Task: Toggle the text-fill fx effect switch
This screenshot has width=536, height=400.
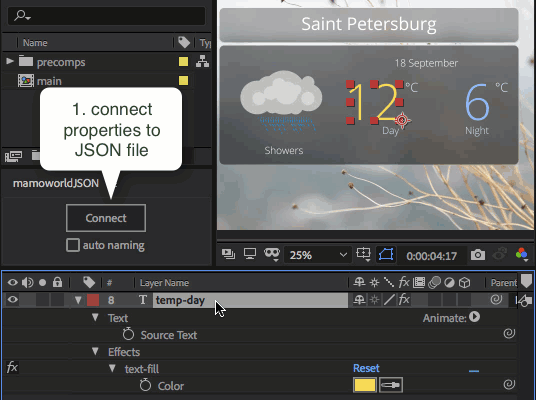Action: click(x=12, y=368)
